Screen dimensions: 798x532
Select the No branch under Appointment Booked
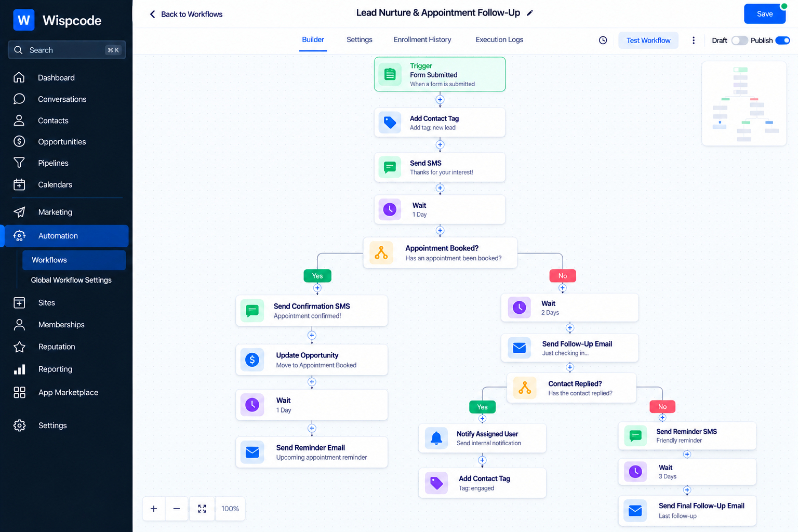click(563, 276)
